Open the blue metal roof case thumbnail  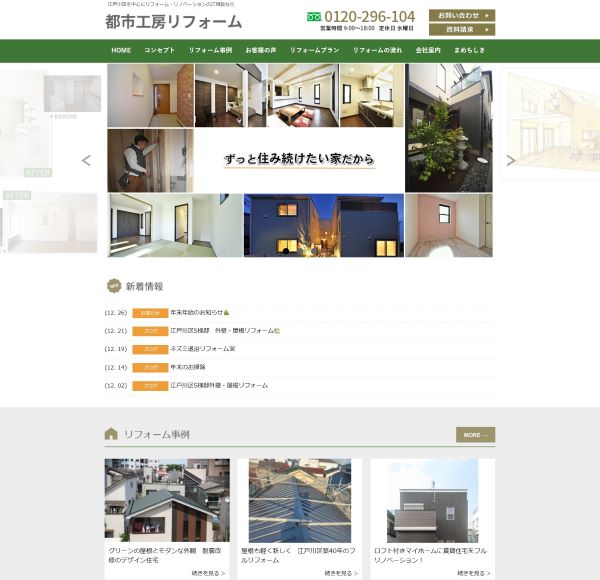tap(300, 500)
